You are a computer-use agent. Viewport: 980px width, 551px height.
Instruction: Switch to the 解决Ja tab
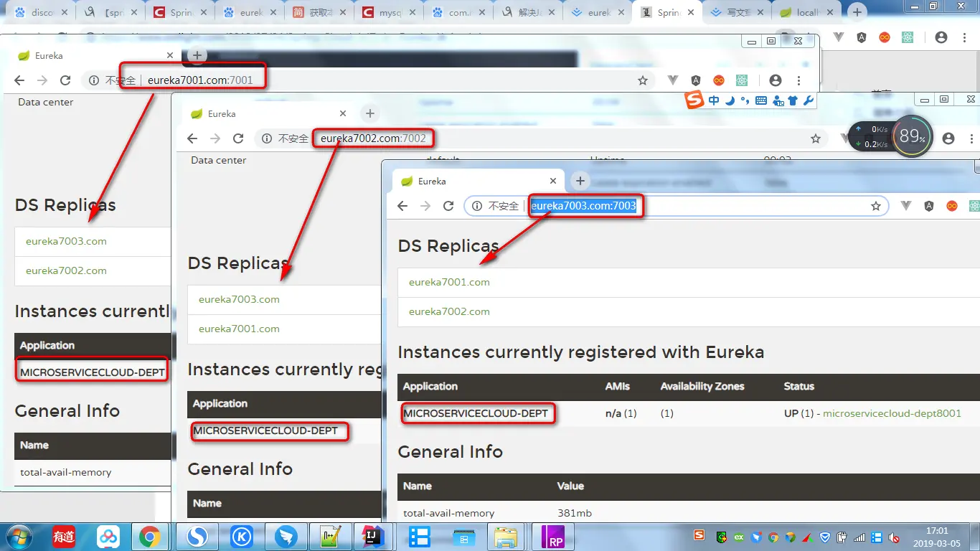coord(527,12)
